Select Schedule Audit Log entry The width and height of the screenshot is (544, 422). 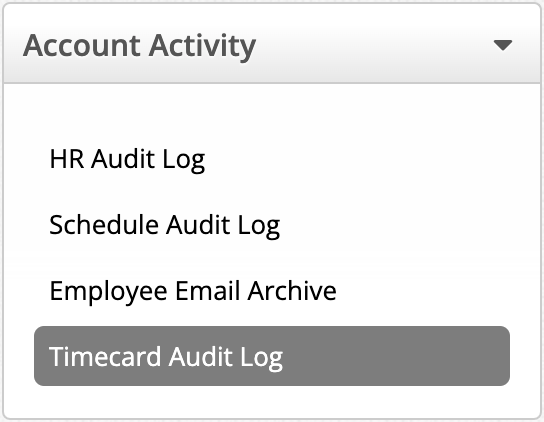point(164,225)
